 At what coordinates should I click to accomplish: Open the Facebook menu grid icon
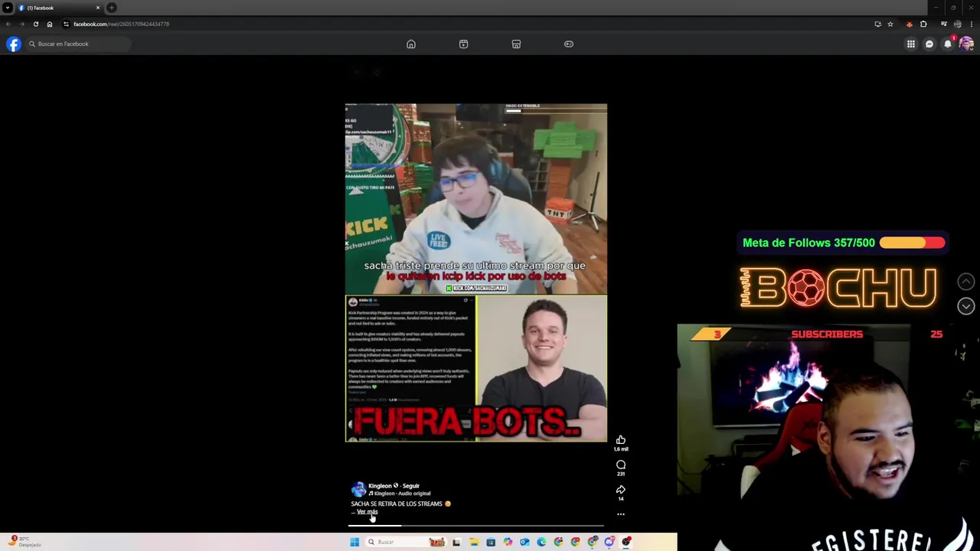[x=911, y=44]
